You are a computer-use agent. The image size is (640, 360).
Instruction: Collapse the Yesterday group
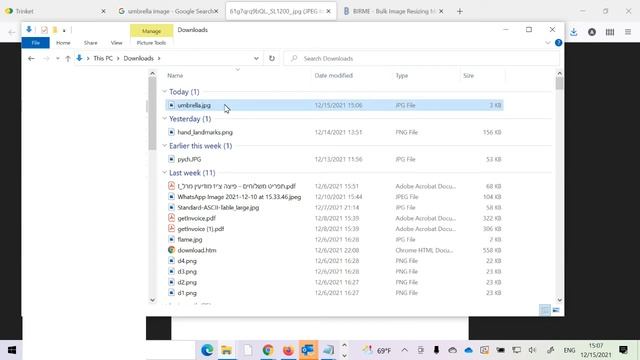pos(164,118)
